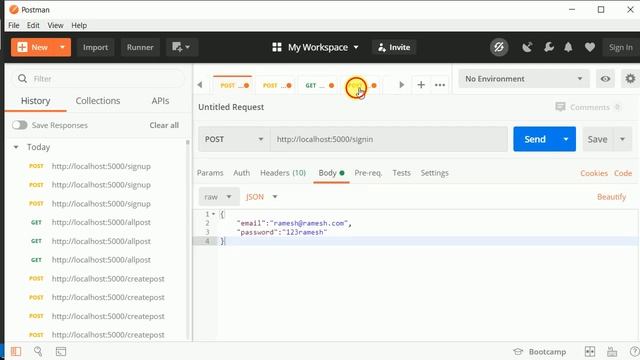Open the tab options ellipsis menu
The height and width of the screenshot is (360, 640).
tap(440, 85)
